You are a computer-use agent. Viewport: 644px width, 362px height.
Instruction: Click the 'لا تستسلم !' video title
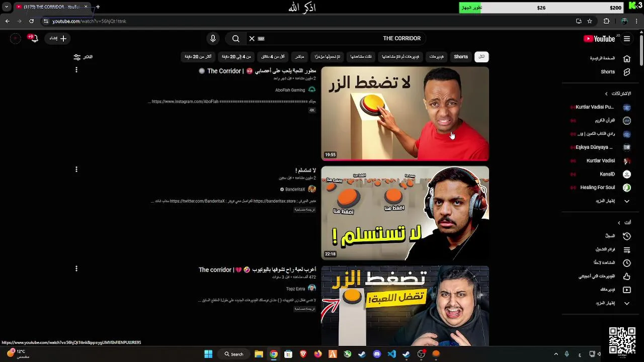coord(305,170)
